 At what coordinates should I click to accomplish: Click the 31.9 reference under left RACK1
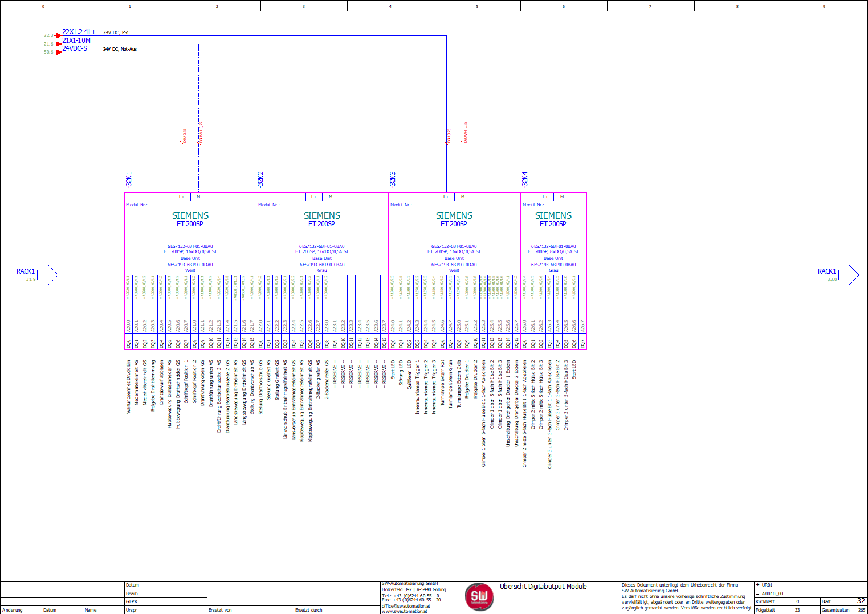pos(31,279)
